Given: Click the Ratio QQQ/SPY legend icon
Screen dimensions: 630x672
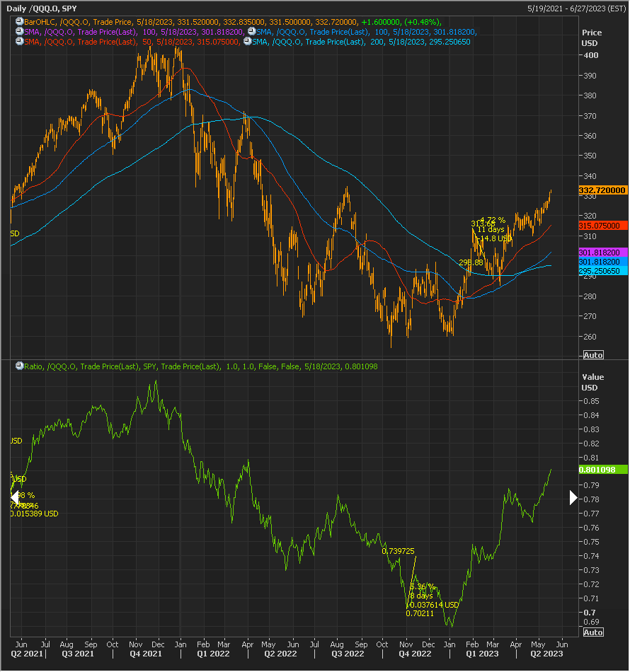Looking at the screenshot, I should 19,366.
